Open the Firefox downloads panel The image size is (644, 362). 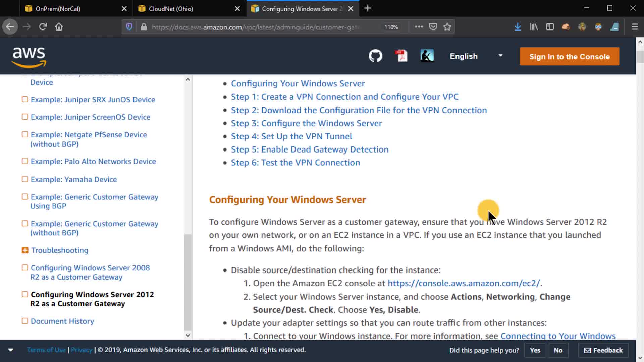(517, 27)
